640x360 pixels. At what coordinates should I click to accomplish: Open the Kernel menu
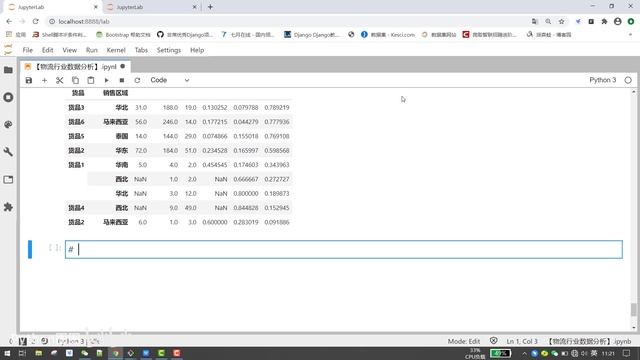116,50
